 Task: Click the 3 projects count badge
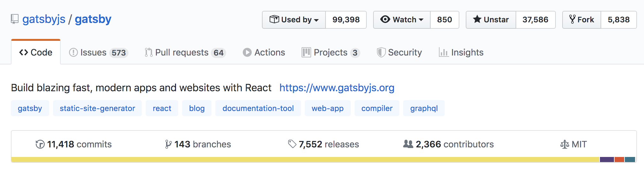click(355, 53)
